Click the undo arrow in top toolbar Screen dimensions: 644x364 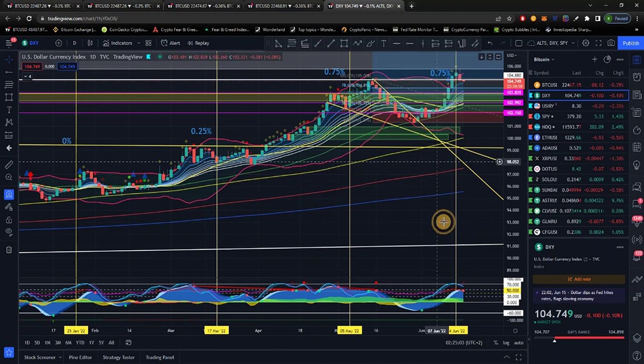[489, 43]
